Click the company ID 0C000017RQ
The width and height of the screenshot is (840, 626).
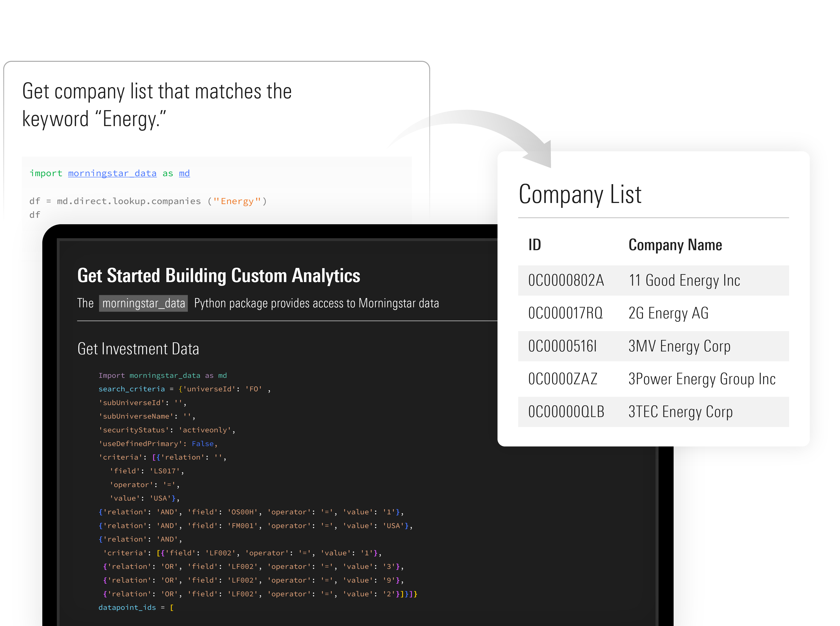coord(565,313)
